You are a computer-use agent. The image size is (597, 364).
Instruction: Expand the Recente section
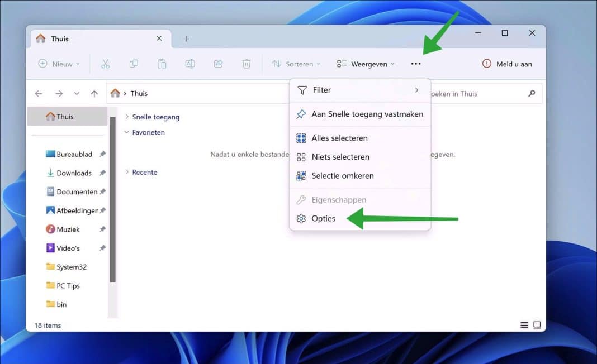(127, 172)
